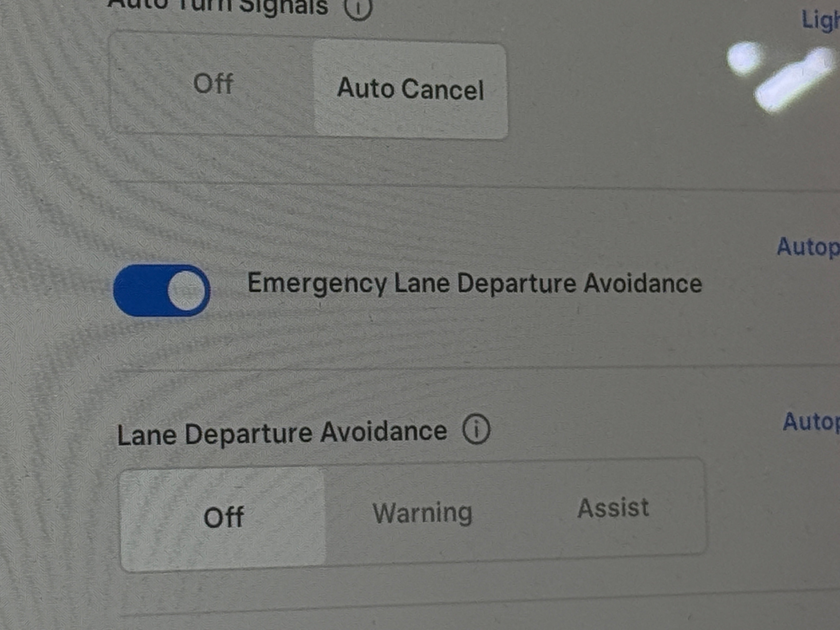This screenshot has height=630, width=840.
Task: Open Autopilot link beside Lane Departure Avoidance
Action: point(811,422)
